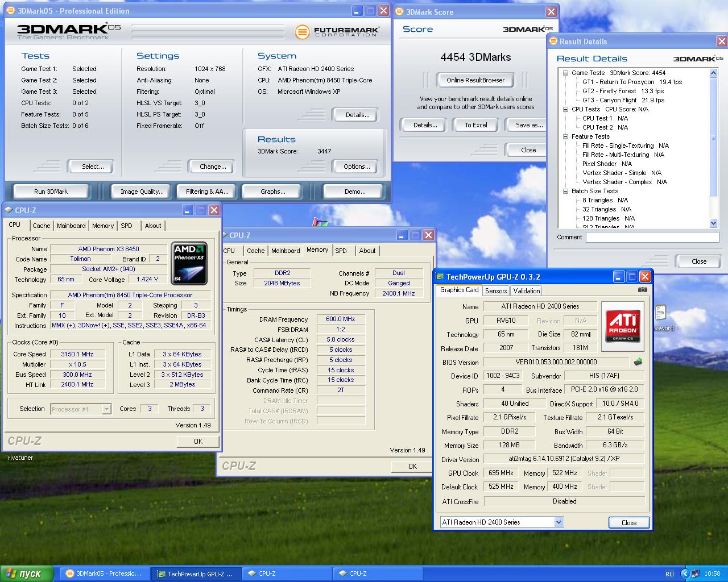Click Details in the 3DMark Score window
The image size is (728, 582).
pos(425,125)
